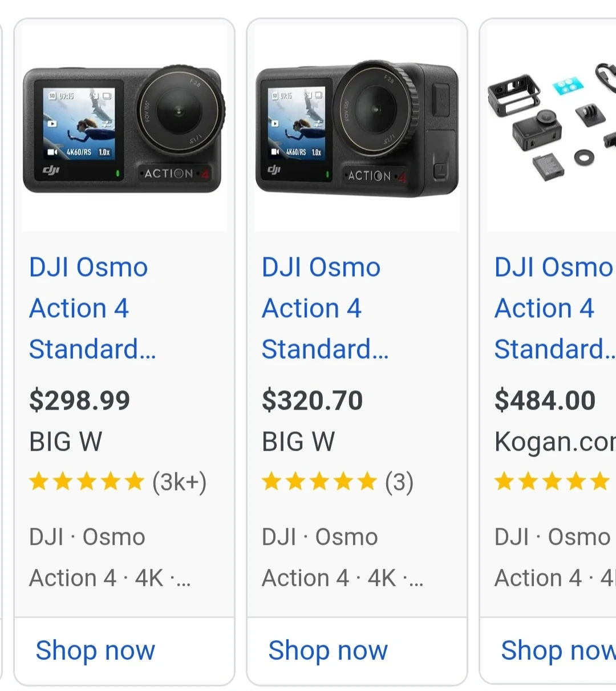Tap Shop now under the $298.99 listing

[95, 650]
